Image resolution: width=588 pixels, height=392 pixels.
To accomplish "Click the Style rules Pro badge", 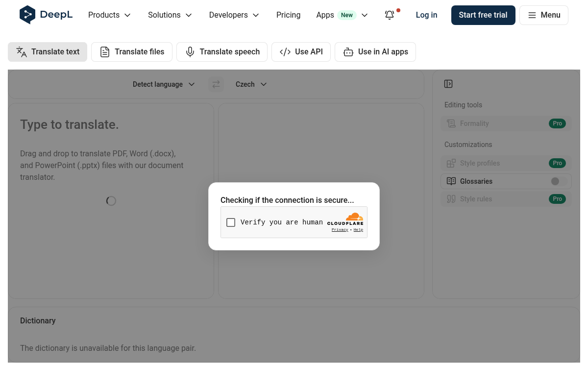I will click(557, 199).
